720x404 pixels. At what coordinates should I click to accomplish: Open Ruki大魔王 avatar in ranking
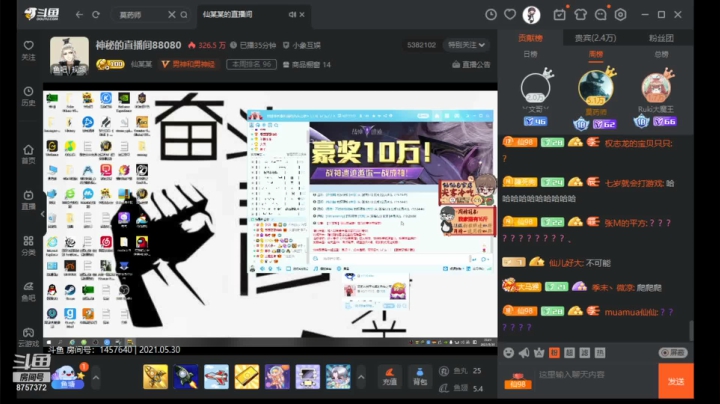click(656, 88)
